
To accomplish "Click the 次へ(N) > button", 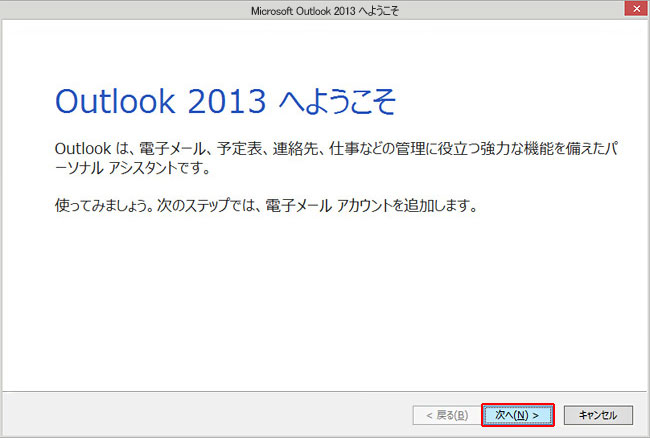I will pos(518,415).
